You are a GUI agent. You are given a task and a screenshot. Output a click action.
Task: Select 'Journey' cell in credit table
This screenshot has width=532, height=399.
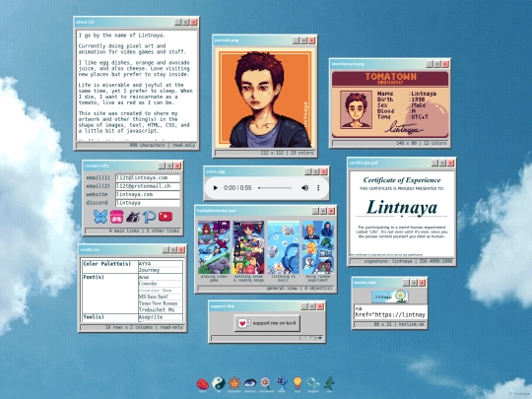coord(161,270)
